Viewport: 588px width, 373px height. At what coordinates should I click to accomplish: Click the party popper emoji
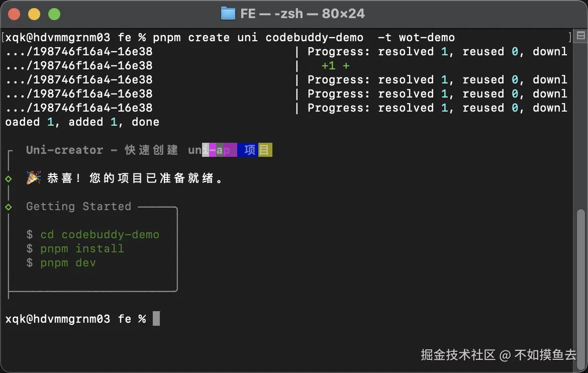click(34, 178)
